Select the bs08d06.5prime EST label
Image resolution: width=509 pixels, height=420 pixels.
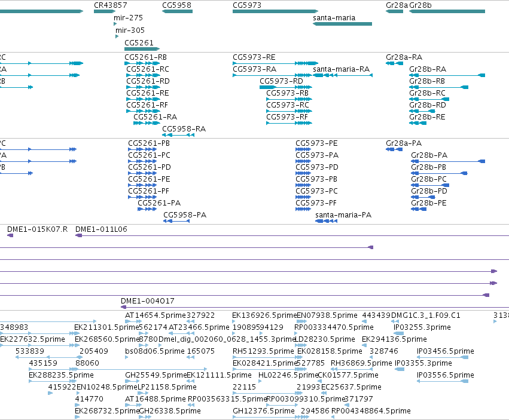(x=155, y=351)
